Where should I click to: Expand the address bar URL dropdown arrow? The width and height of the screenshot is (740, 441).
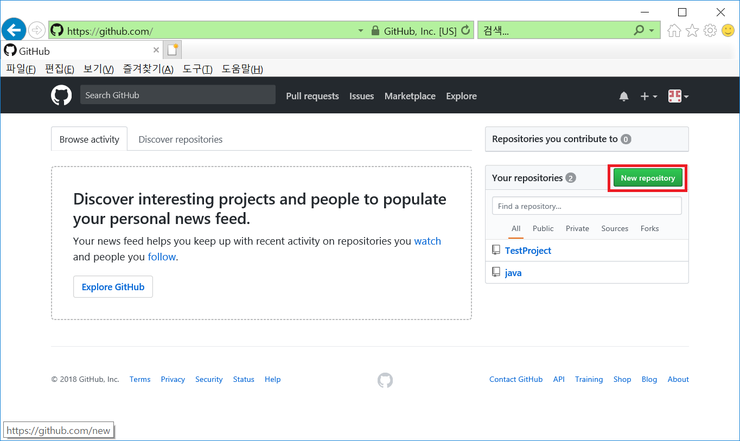[x=361, y=31]
